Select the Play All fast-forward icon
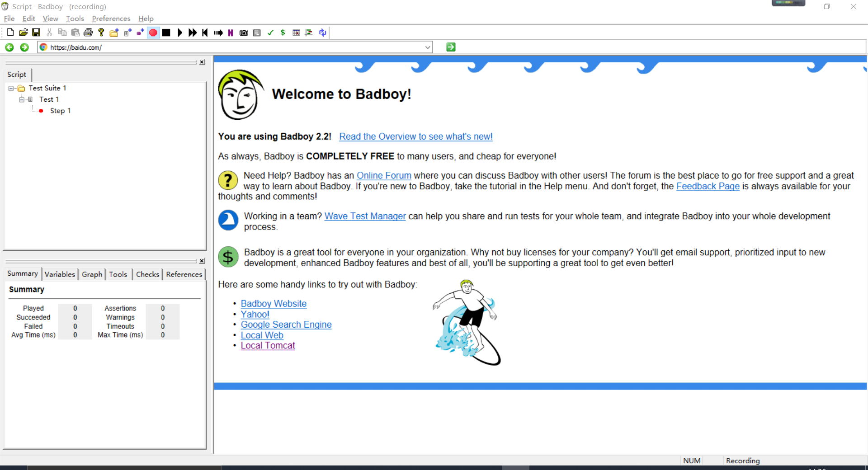 tap(192, 32)
